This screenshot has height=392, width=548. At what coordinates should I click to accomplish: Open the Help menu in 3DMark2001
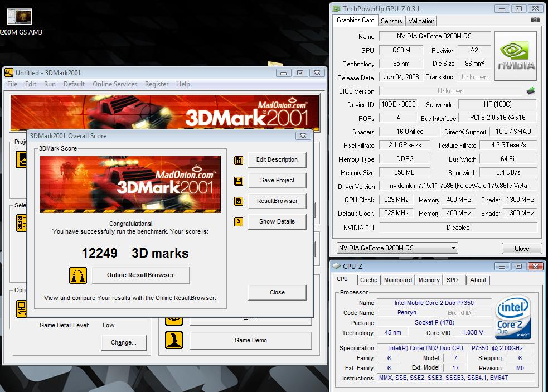pyautogui.click(x=183, y=84)
